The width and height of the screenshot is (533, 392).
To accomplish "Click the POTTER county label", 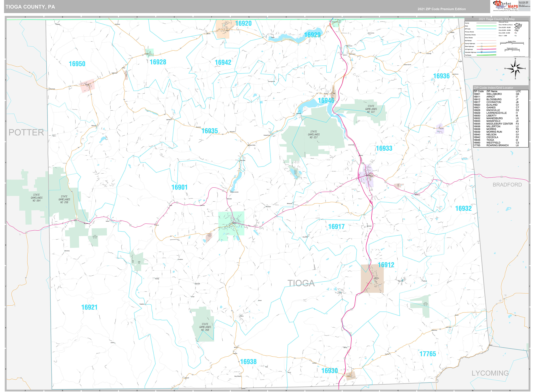I will [x=26, y=132].
